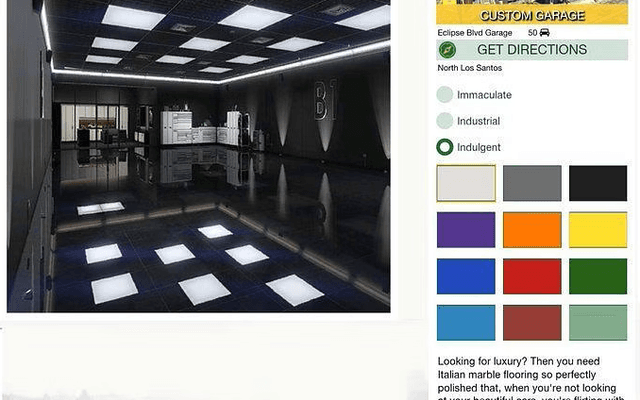Click the Eclipse Blvd Garage name
This screenshot has height=400, width=640.
(x=475, y=33)
